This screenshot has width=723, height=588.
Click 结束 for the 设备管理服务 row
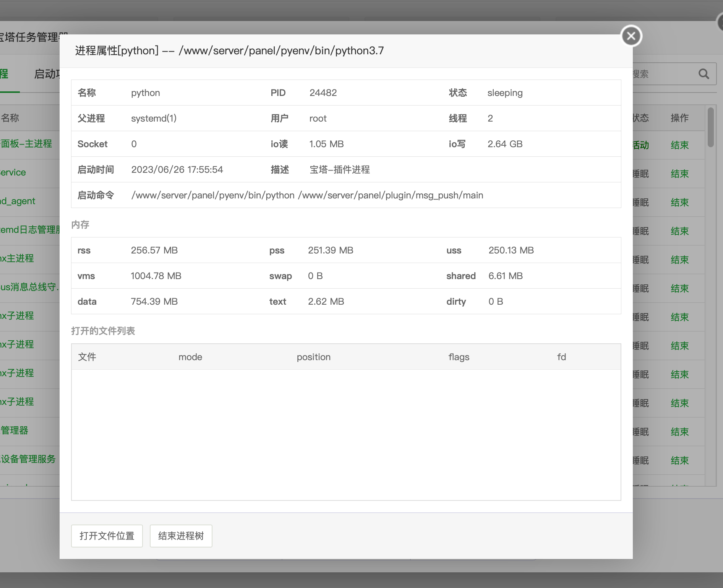(x=679, y=460)
